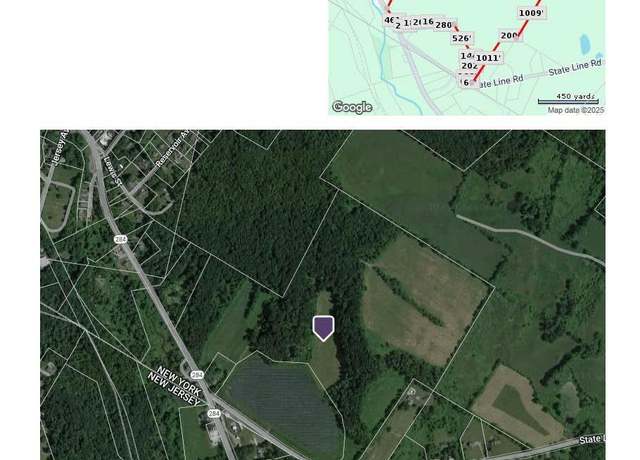Screen dimensions: 640x460
Task: Click the 450 yards scale bar
Action: [x=569, y=99]
